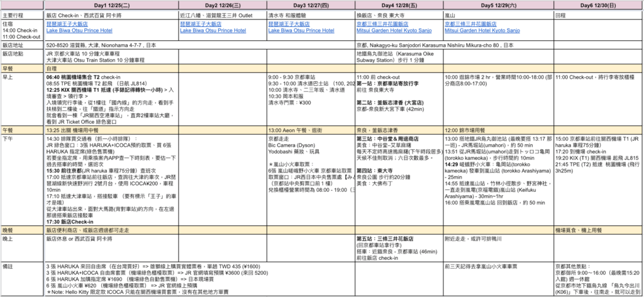
Task: Open Day1 Lake Biwa Otsu Prince Hotel link
Action: point(79,31)
